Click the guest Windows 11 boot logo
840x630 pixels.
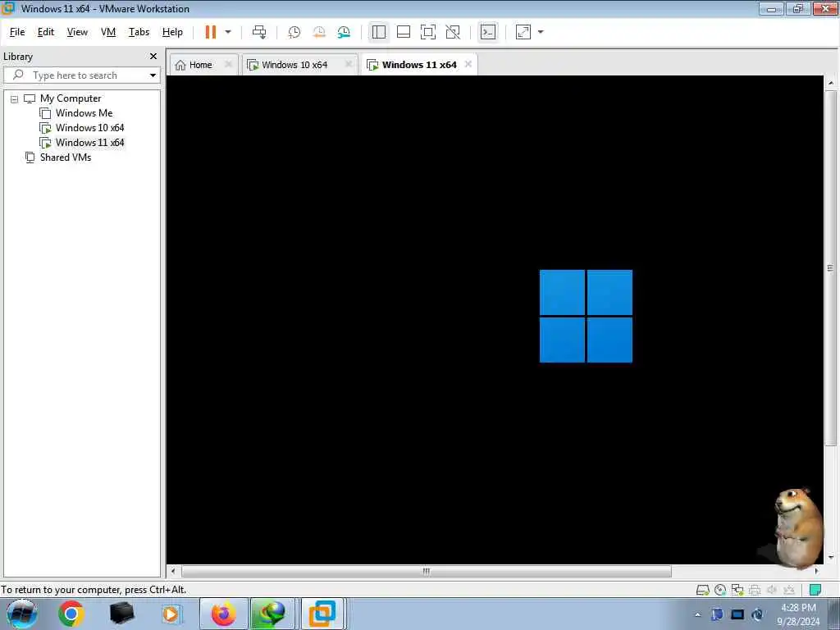coord(586,316)
